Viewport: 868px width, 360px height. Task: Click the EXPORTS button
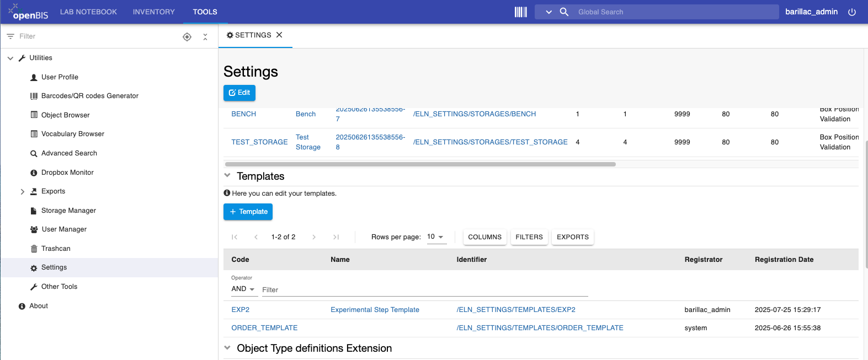point(572,237)
